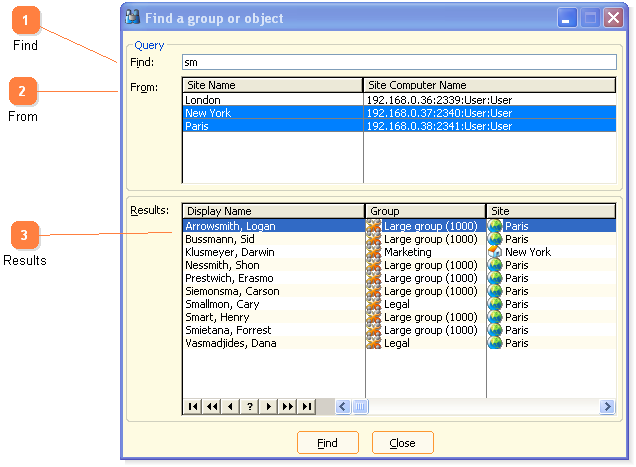Advance a page of results (double-right arrow)
The image size is (636, 467).
[288, 406]
